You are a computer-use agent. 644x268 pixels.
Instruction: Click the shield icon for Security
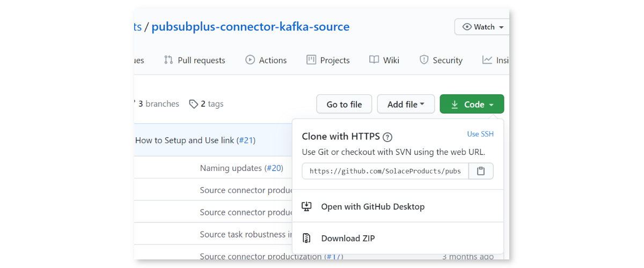coord(424,60)
